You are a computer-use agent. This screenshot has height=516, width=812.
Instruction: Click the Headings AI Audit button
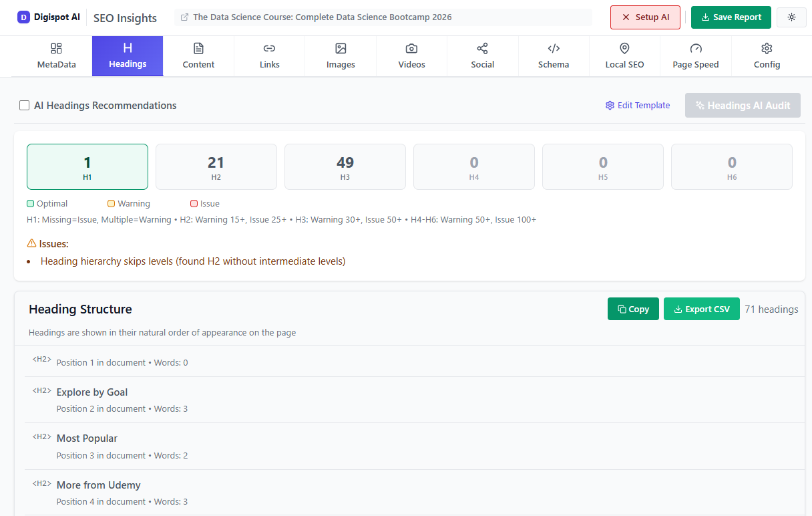point(743,106)
